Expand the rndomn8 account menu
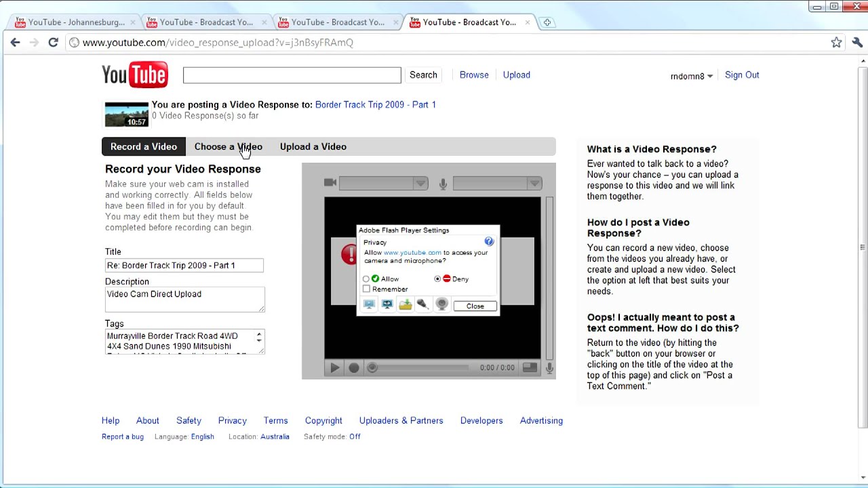868x488 pixels. [692, 76]
